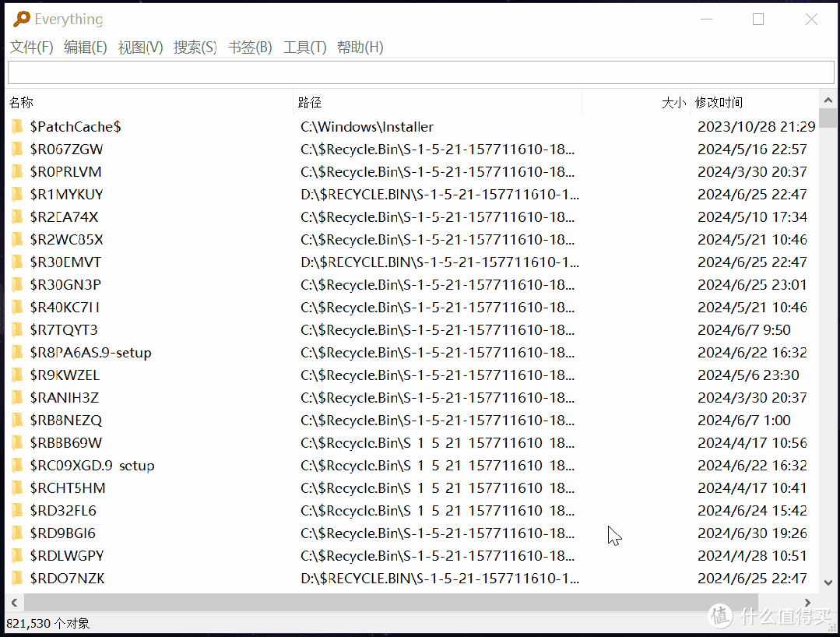Click the Everything search input box

pyautogui.click(x=420, y=72)
